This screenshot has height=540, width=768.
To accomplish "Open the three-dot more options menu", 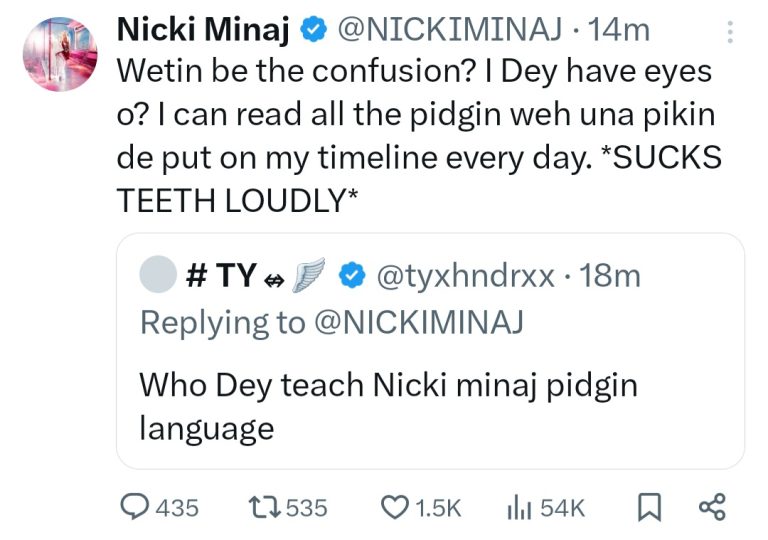I will pyautogui.click(x=730, y=33).
